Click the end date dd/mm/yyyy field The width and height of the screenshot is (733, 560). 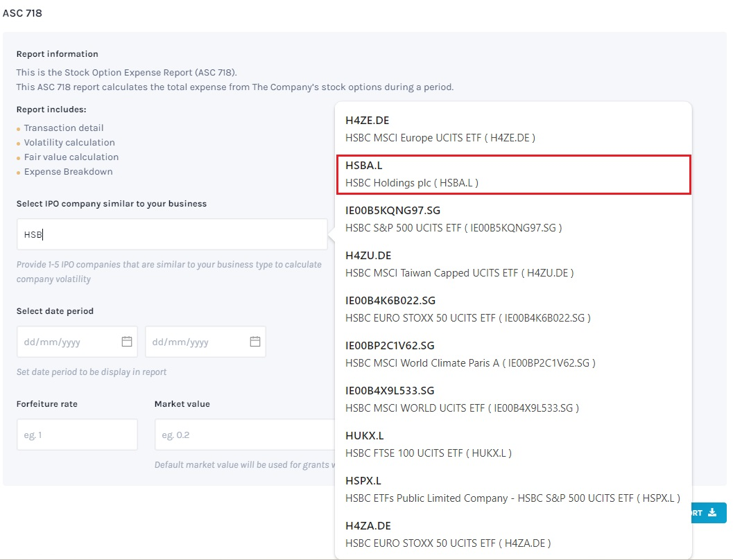tap(205, 342)
